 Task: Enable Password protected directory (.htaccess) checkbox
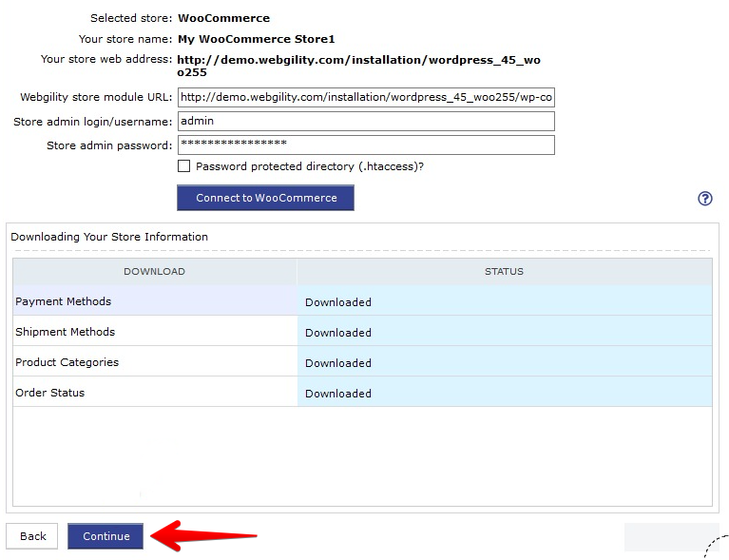pos(183,166)
